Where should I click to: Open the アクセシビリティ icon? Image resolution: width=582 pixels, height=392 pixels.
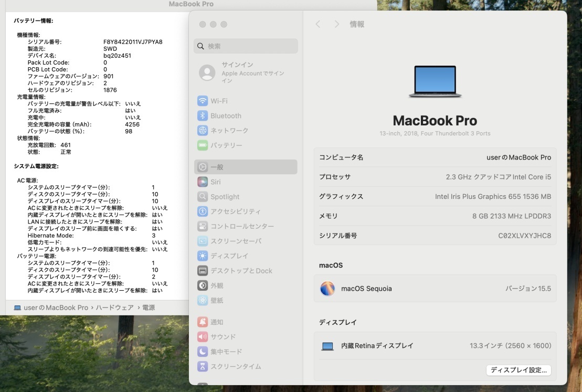[202, 211]
